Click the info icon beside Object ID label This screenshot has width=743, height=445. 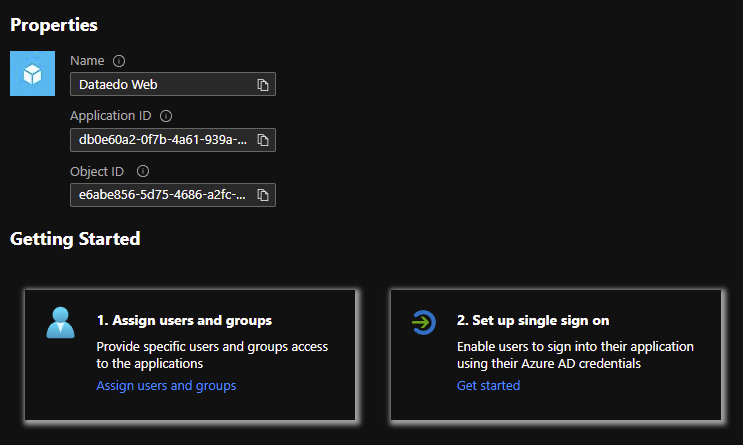tap(143, 171)
